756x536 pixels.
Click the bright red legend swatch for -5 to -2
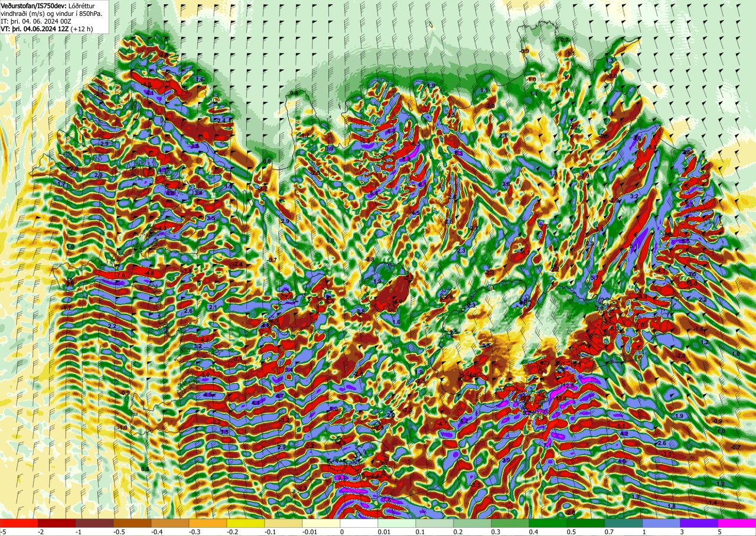(x=19, y=523)
